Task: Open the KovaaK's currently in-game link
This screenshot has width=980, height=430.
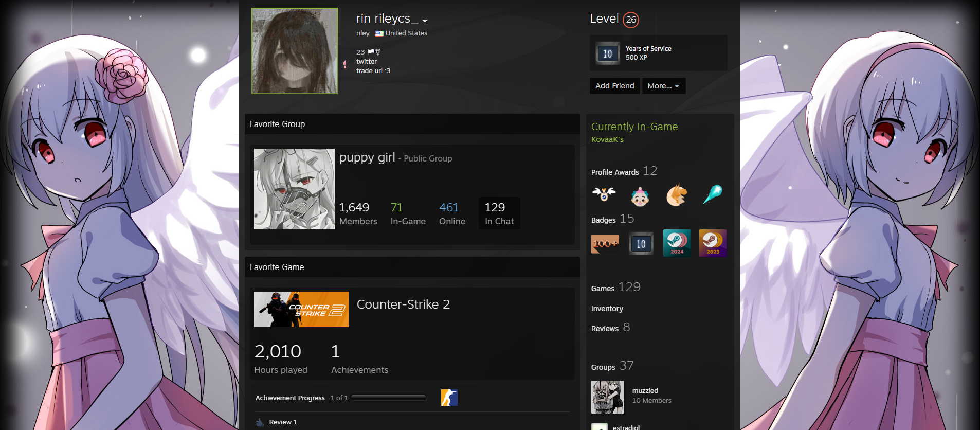Action: click(607, 139)
